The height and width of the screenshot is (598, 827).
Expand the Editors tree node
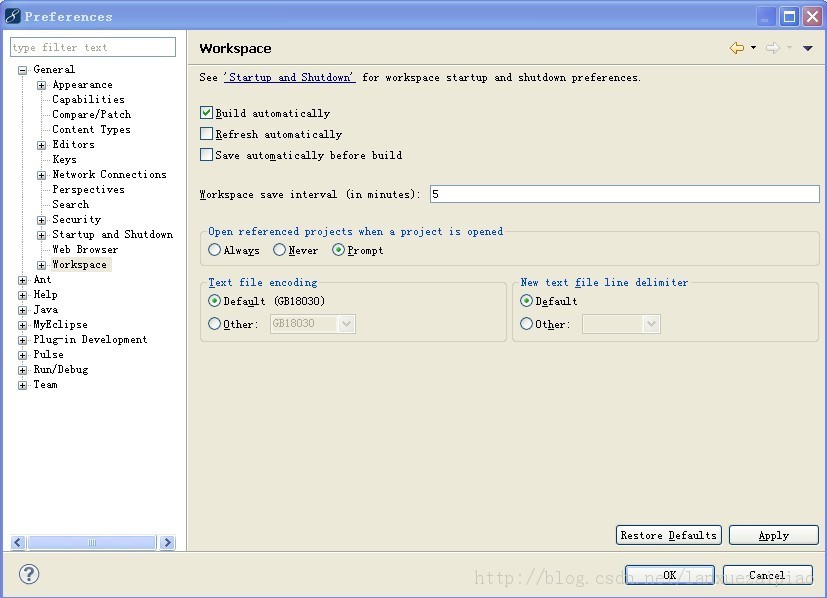coord(41,145)
